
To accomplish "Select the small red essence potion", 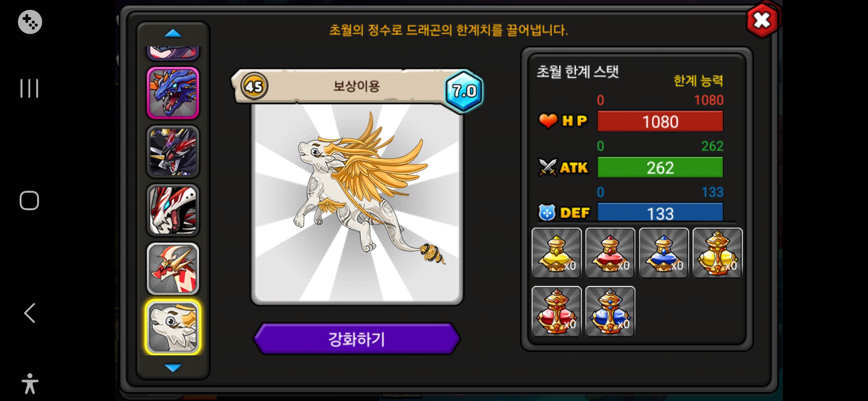I will (610, 253).
